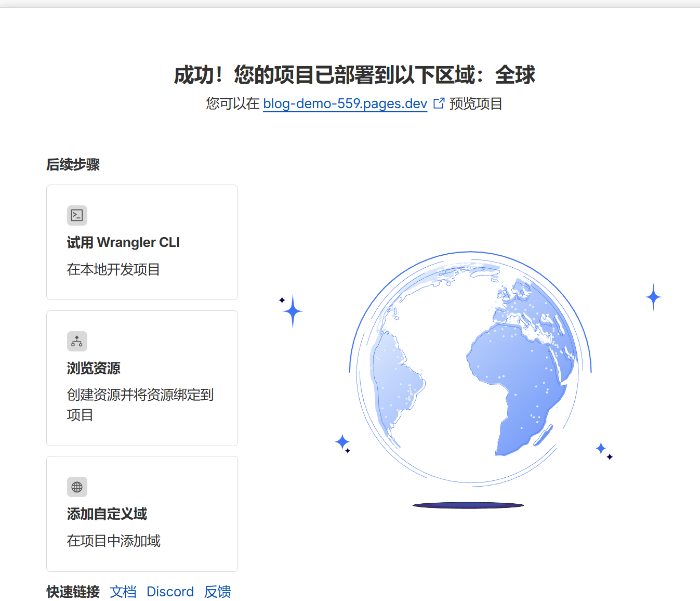This screenshot has width=700, height=601.
Task: Click the '在项目中添加域' description text
Action: (114, 541)
